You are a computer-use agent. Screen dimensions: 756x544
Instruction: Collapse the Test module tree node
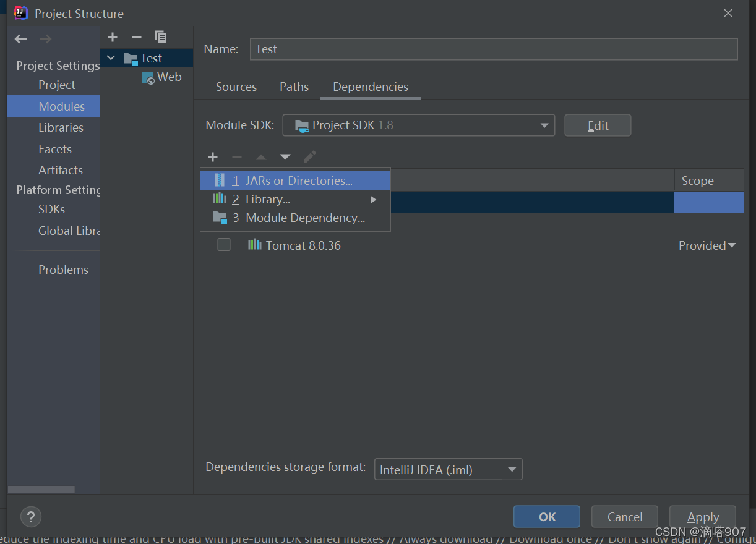[111, 57]
